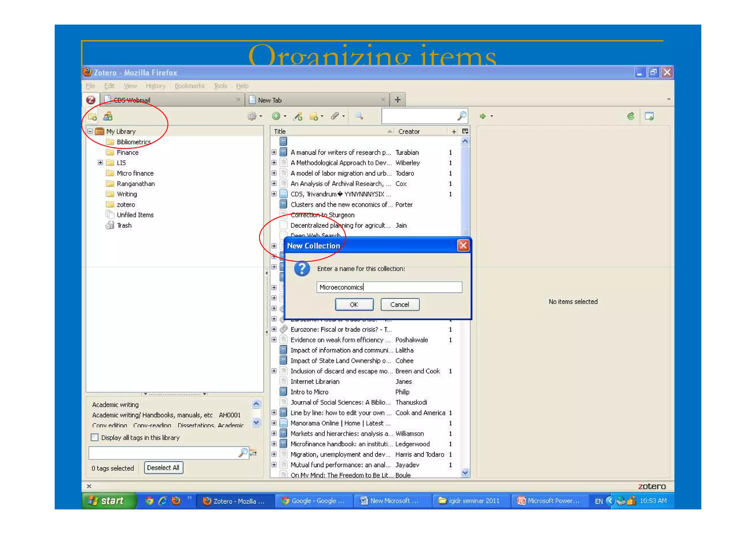Screen dimensions: 756x534
Task: Click the New Collection toolbar icon
Action: pos(92,117)
